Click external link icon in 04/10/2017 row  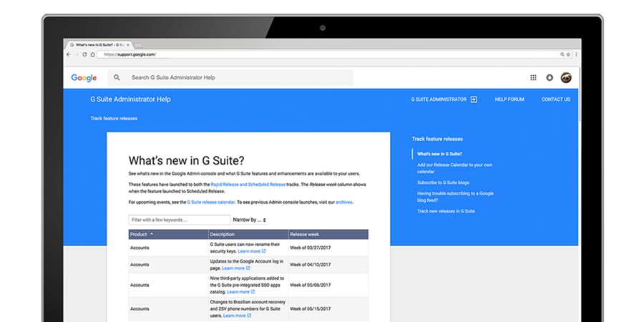tap(248, 268)
